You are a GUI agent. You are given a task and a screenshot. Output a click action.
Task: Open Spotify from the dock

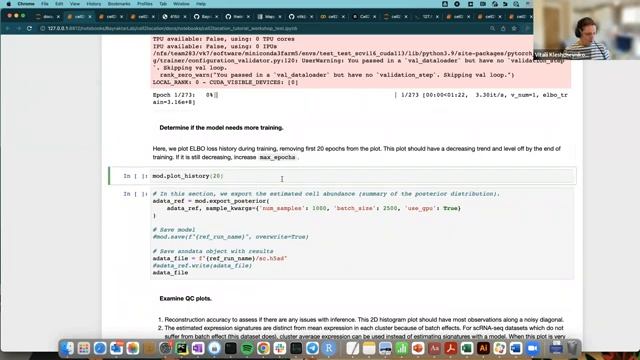(247, 348)
